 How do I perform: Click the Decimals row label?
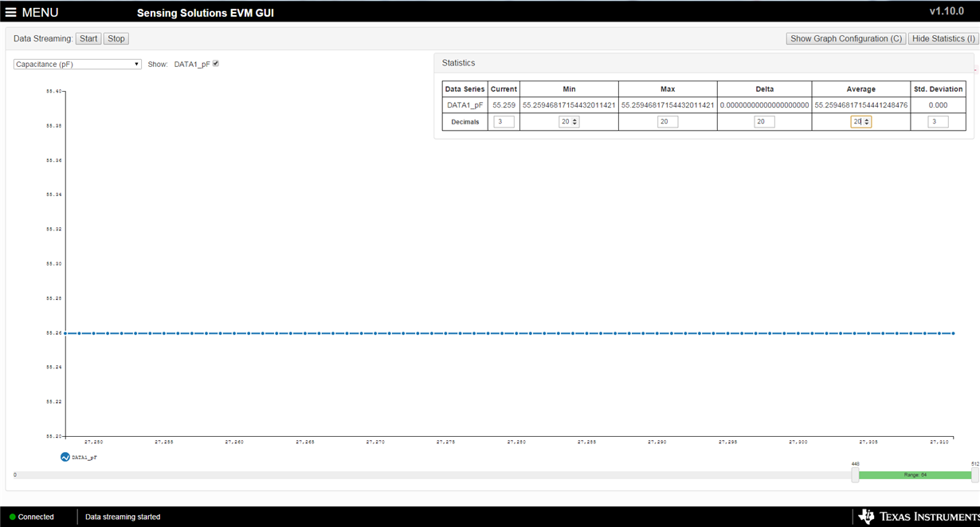pyautogui.click(x=465, y=122)
